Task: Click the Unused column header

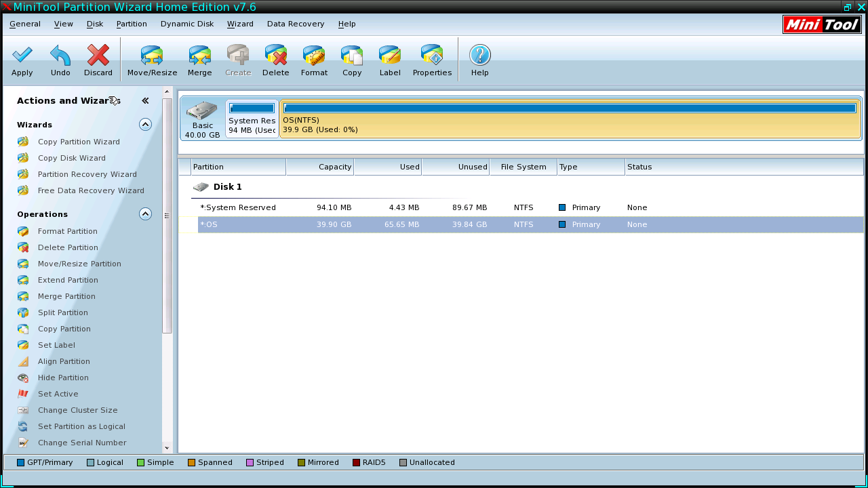Action: point(456,167)
